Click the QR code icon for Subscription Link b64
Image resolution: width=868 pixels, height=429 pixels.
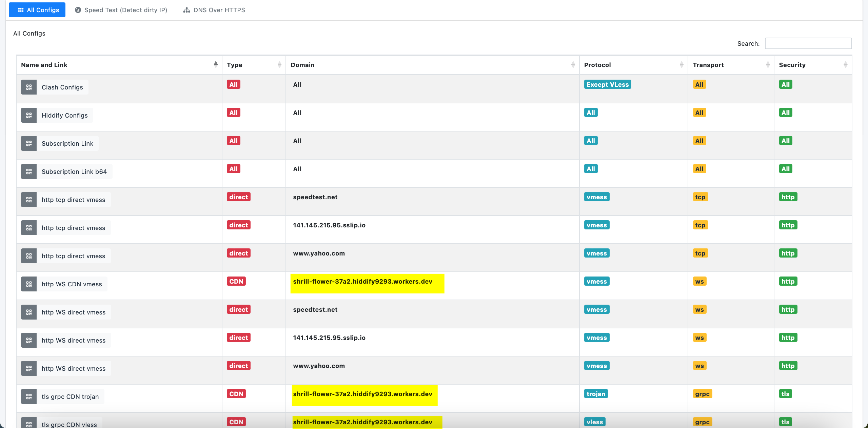(x=29, y=171)
